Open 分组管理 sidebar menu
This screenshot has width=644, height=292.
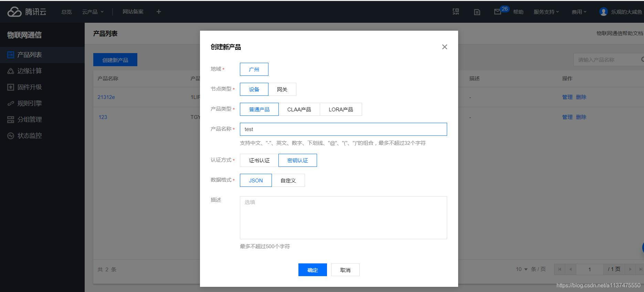pos(30,120)
